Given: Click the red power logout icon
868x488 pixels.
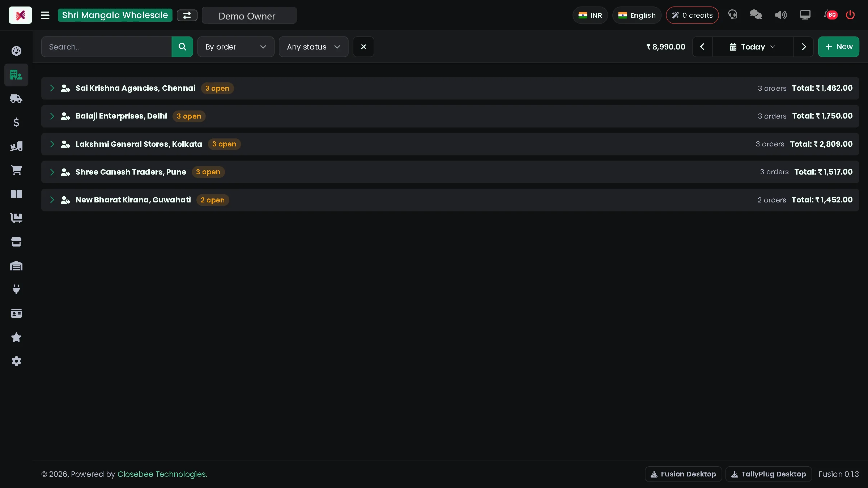Looking at the screenshot, I should (x=850, y=15).
